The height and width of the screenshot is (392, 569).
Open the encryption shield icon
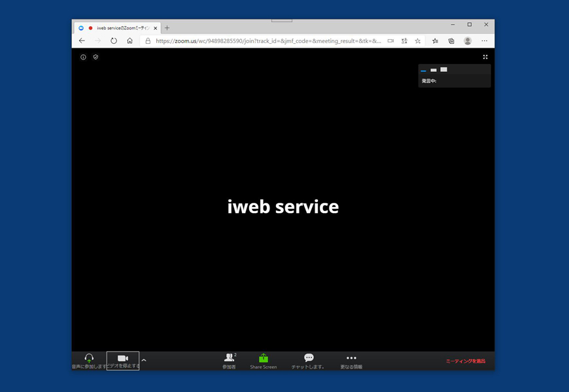coord(95,57)
